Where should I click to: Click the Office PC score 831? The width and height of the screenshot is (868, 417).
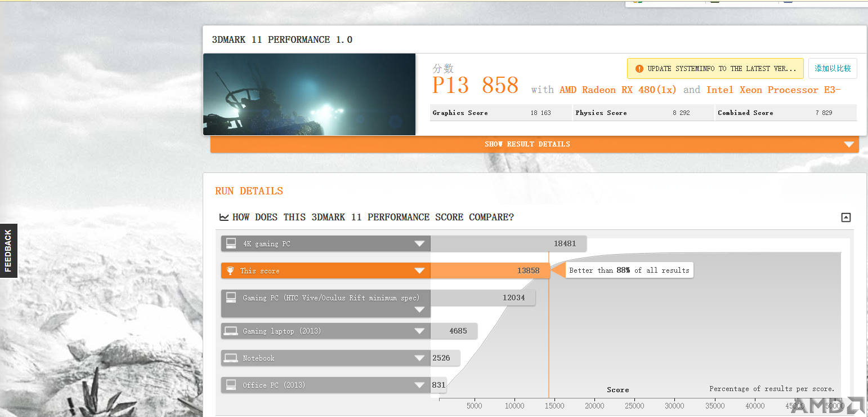pyautogui.click(x=439, y=385)
